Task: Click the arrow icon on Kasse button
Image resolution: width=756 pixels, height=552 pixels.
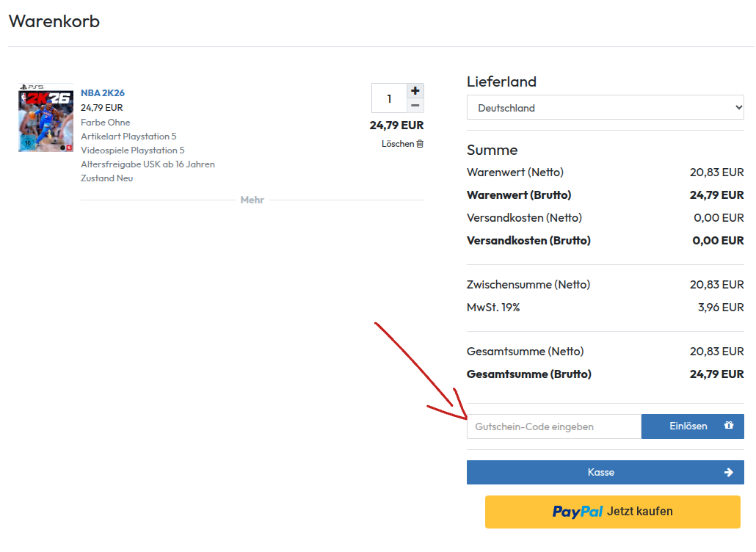Action: tap(729, 473)
